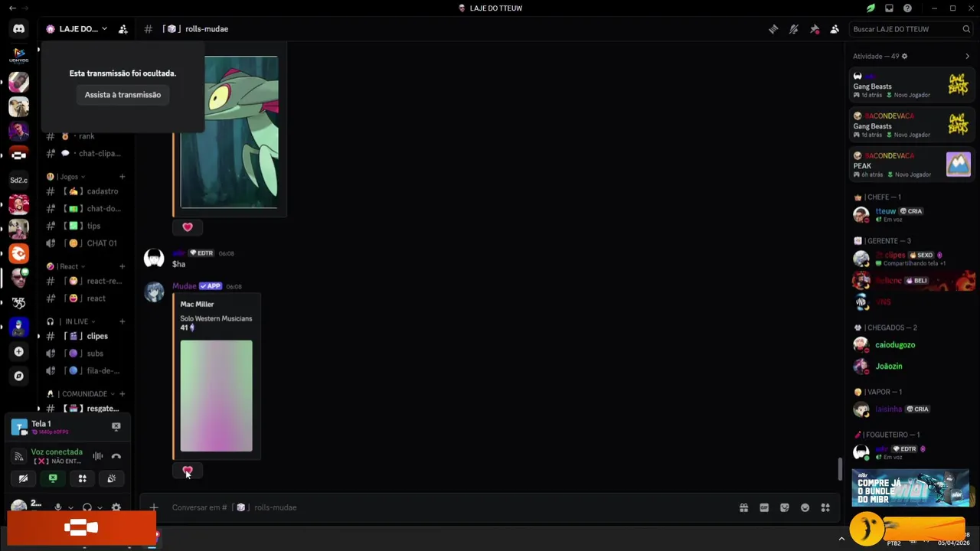Toggle member list people icon
The height and width of the screenshot is (551, 980).
[x=835, y=29]
